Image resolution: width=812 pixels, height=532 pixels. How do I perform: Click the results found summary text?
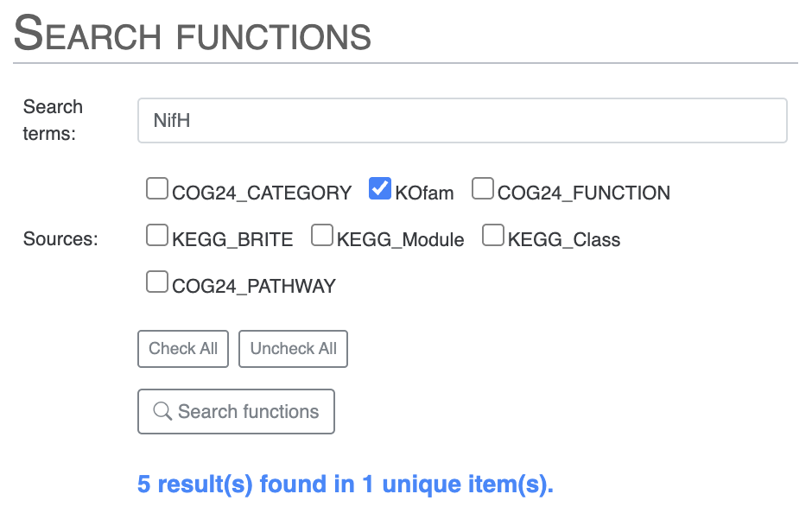(345, 484)
